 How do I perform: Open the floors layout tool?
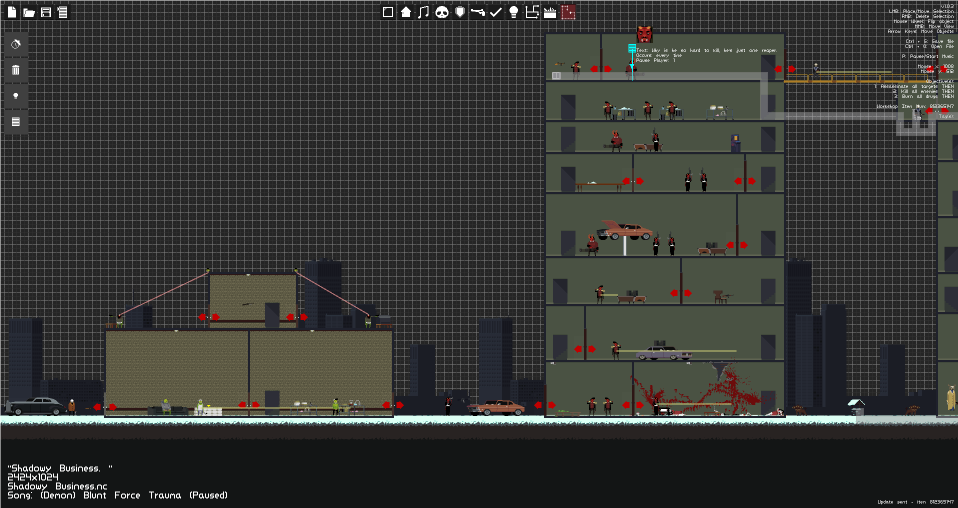click(532, 12)
